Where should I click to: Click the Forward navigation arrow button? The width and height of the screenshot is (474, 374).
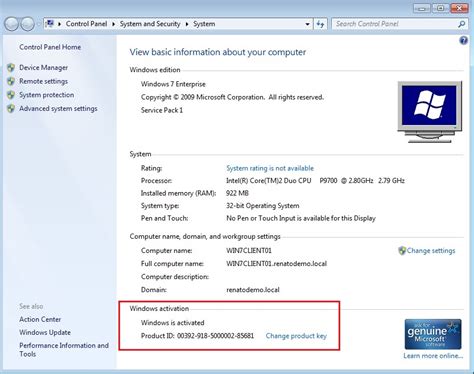(x=27, y=24)
